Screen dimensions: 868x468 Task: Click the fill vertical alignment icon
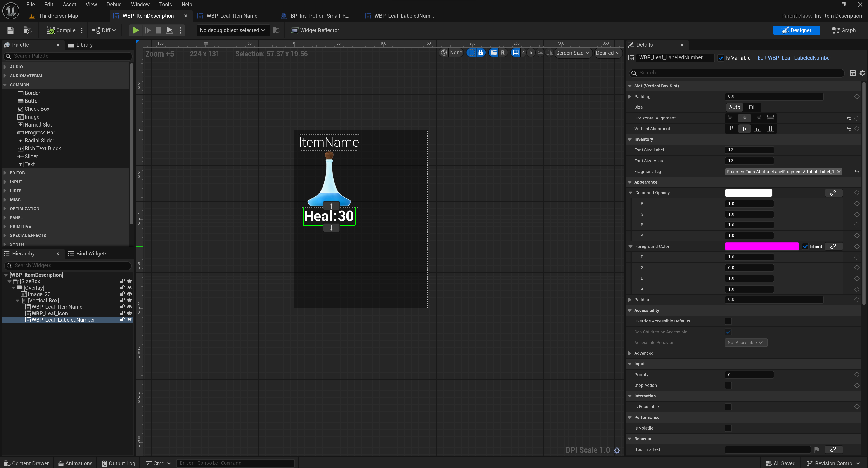770,129
